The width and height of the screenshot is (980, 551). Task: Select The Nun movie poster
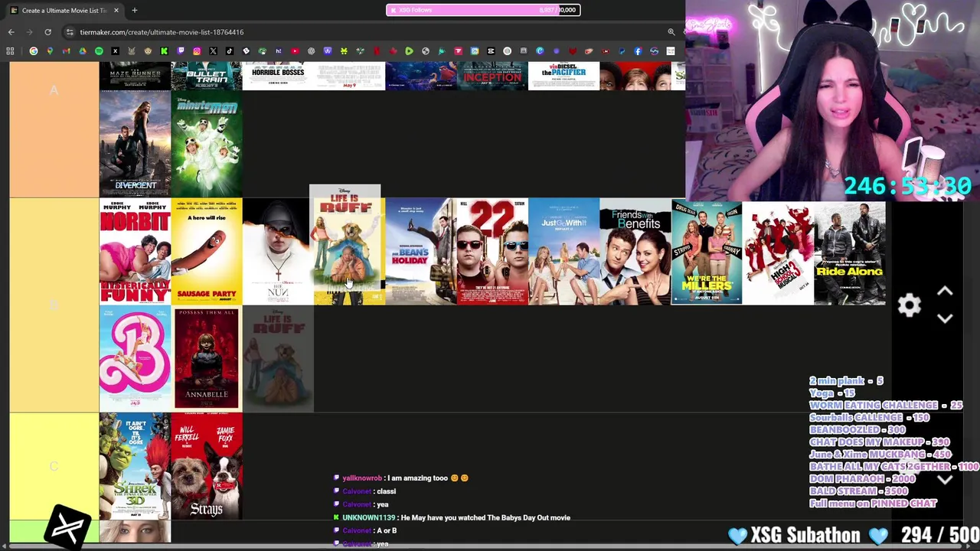pyautogui.click(x=276, y=251)
